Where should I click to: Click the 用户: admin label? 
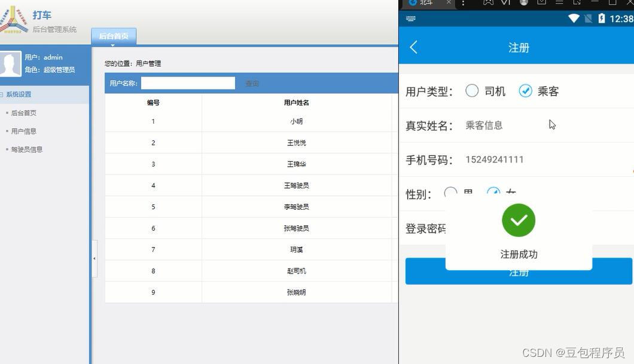[44, 57]
